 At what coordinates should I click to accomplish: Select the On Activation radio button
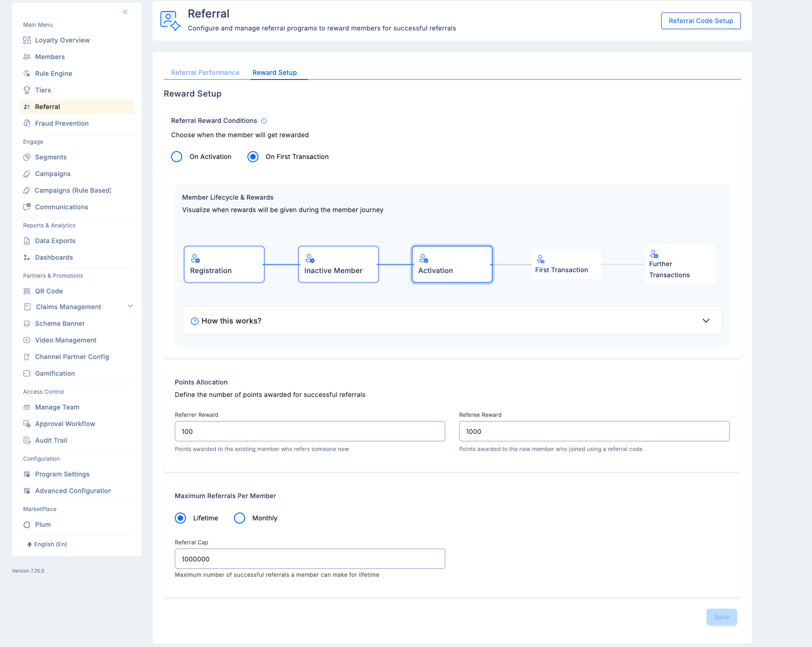coord(177,157)
